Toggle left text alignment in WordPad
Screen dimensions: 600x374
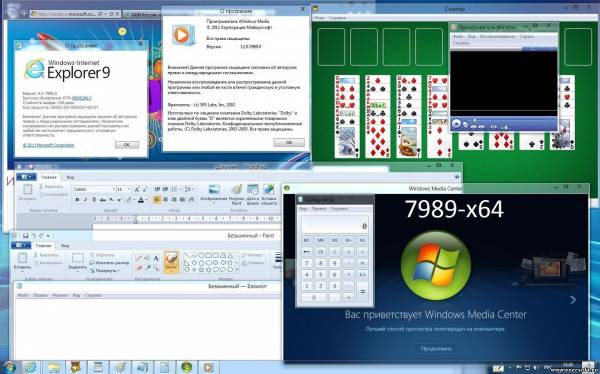(157, 199)
